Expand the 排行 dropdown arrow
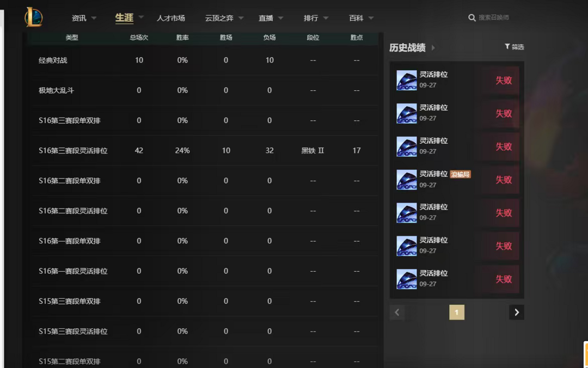Viewport: 588px width, 368px height. (x=326, y=18)
